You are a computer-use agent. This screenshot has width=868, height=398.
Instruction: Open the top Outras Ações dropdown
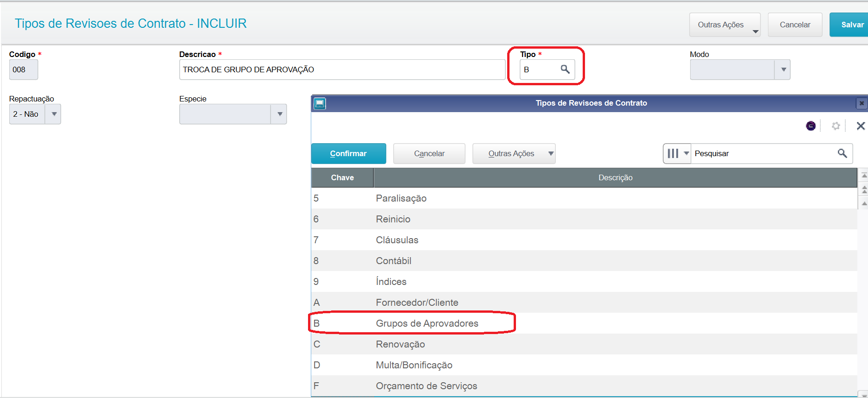pos(725,25)
